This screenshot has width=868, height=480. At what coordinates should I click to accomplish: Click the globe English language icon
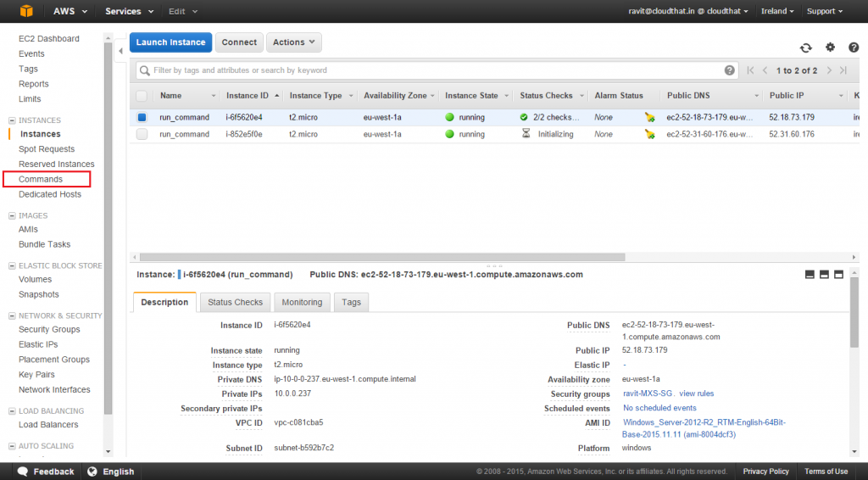coord(92,472)
